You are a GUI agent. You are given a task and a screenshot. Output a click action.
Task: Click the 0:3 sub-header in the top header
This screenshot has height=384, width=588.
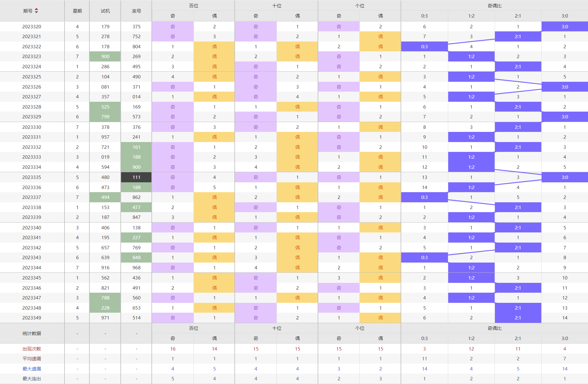pos(425,16)
